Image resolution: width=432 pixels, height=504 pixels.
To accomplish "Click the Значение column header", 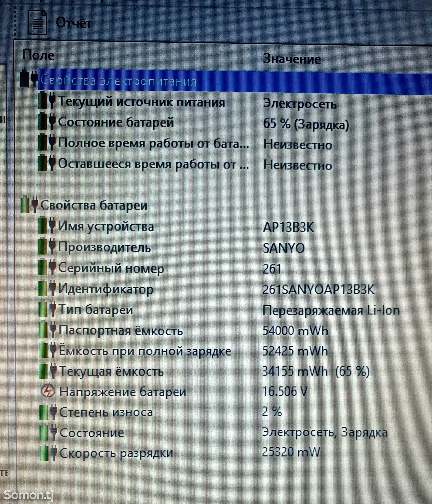I will coord(292,59).
